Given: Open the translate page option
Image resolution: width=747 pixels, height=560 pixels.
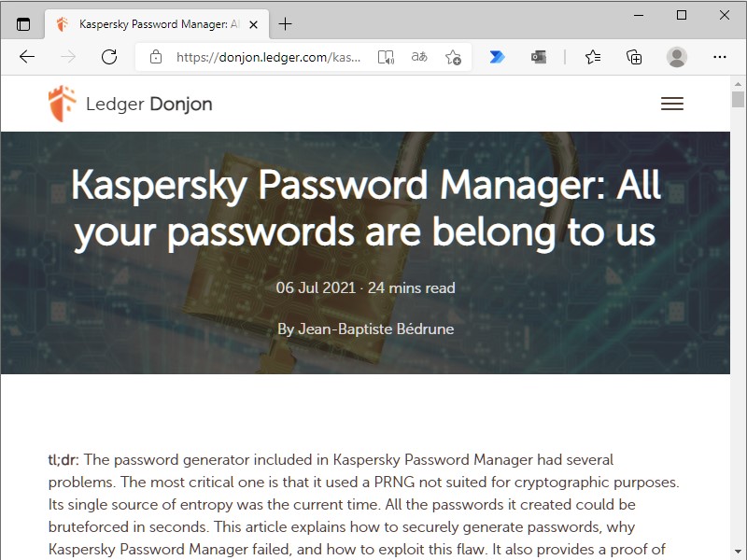Looking at the screenshot, I should coord(419,57).
